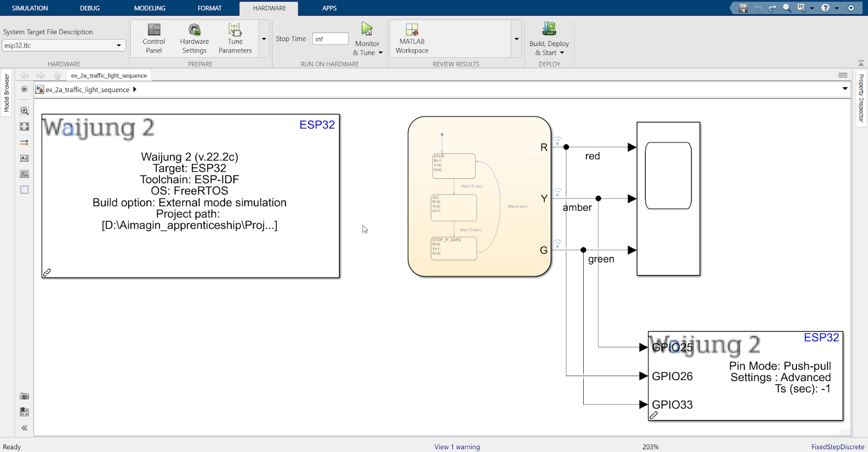Screen dimensions: 868x452
Task: Open Hardware Settings
Action: (x=194, y=38)
